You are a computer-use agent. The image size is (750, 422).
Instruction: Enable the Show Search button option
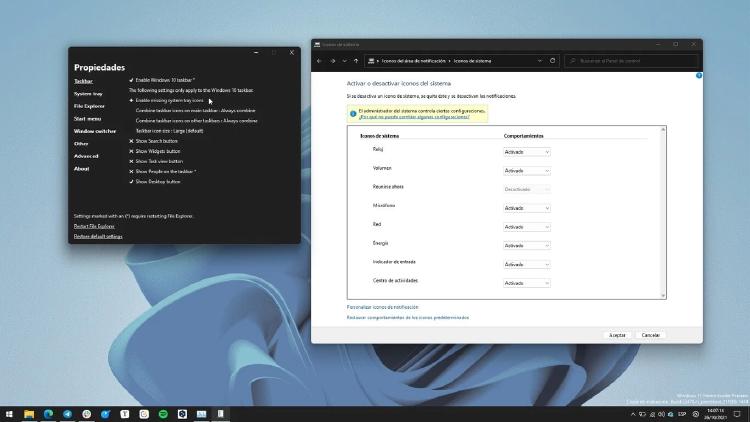tap(131, 141)
